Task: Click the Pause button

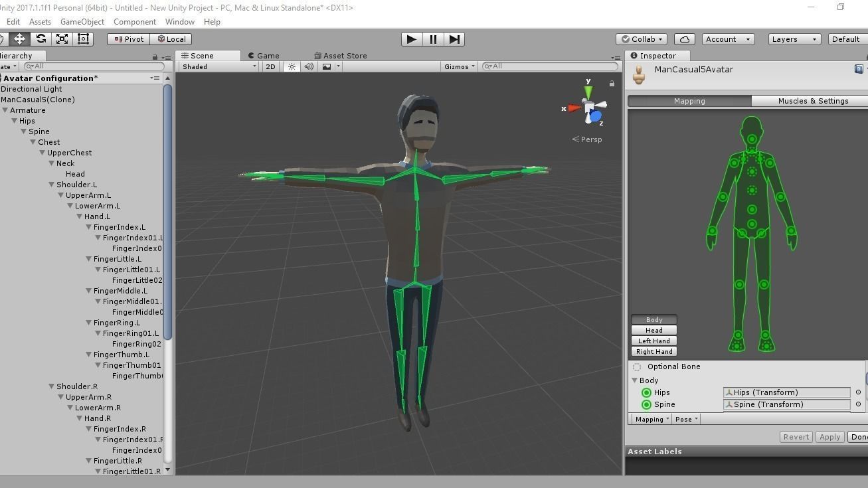Action: tap(433, 39)
